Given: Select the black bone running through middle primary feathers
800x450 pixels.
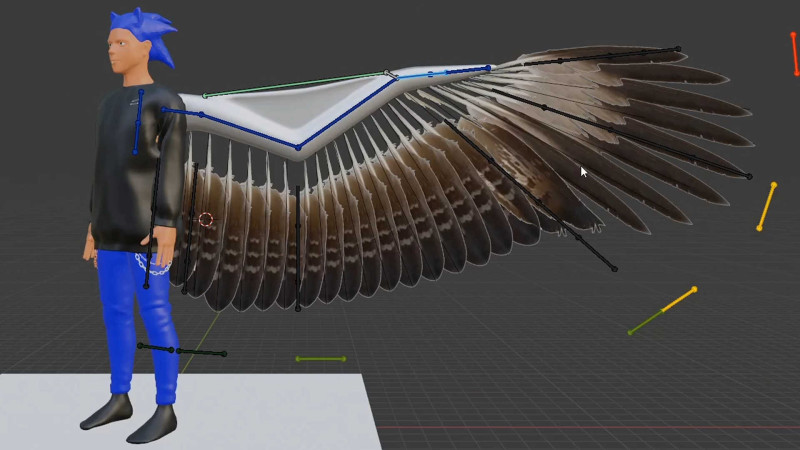Looking at the screenshot, I should coord(620,134).
